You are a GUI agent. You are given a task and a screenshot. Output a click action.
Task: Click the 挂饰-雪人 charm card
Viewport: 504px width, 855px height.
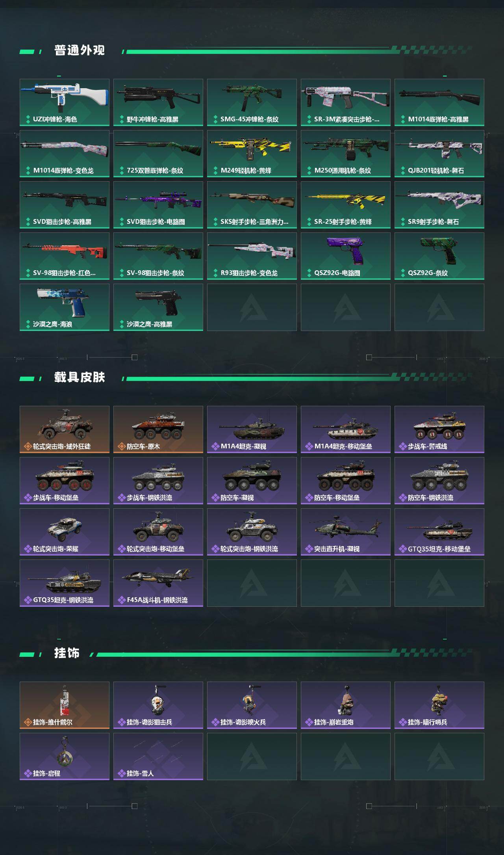click(x=158, y=756)
